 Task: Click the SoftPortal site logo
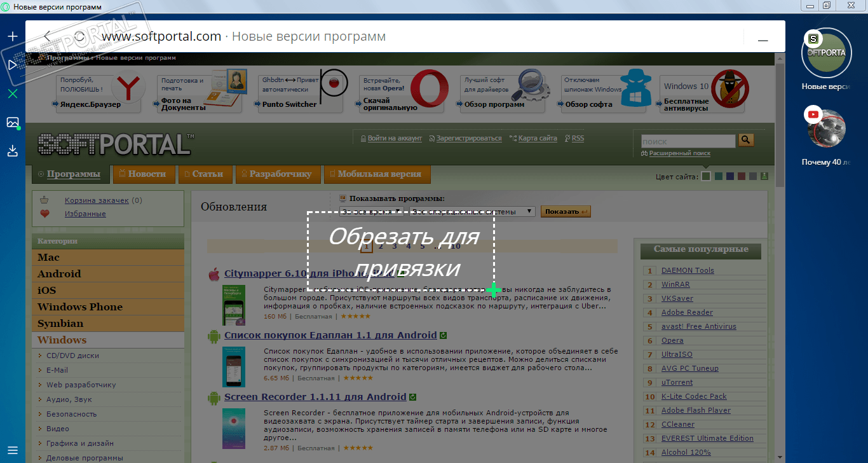[x=116, y=144]
